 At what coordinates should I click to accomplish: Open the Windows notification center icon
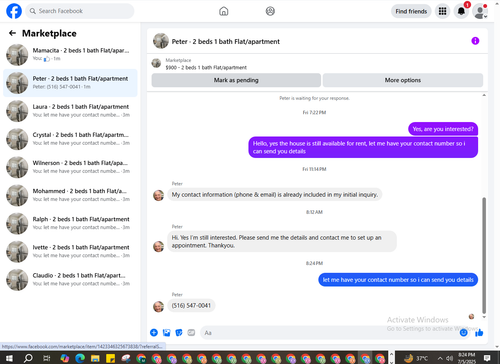[487, 358]
